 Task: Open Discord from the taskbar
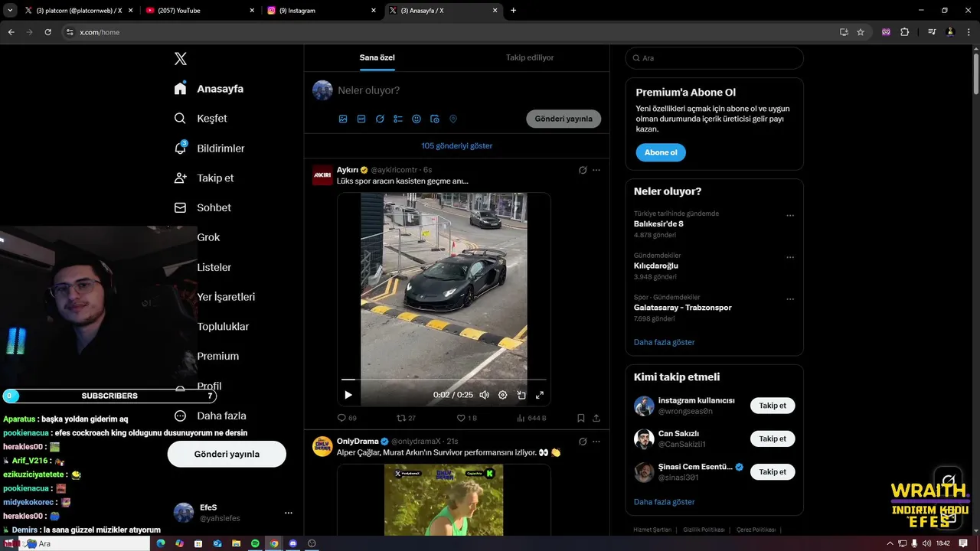pos(292,543)
